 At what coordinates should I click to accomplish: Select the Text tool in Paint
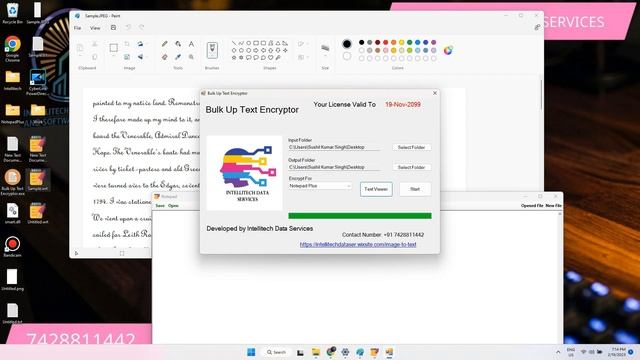(191, 44)
